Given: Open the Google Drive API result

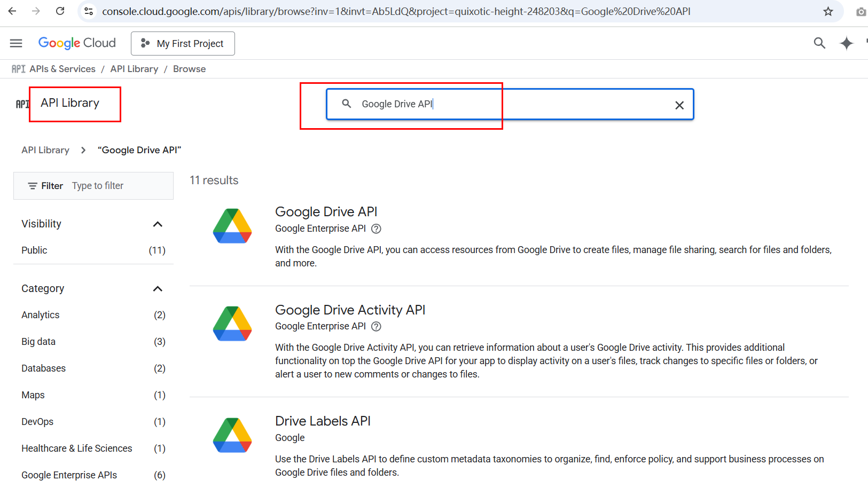Looking at the screenshot, I should coord(326,211).
